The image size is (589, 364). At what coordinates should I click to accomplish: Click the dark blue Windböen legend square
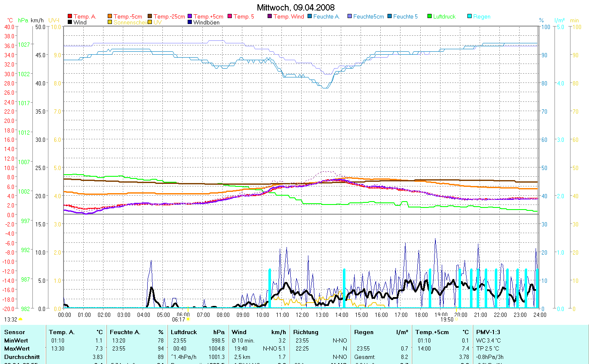point(190,22)
